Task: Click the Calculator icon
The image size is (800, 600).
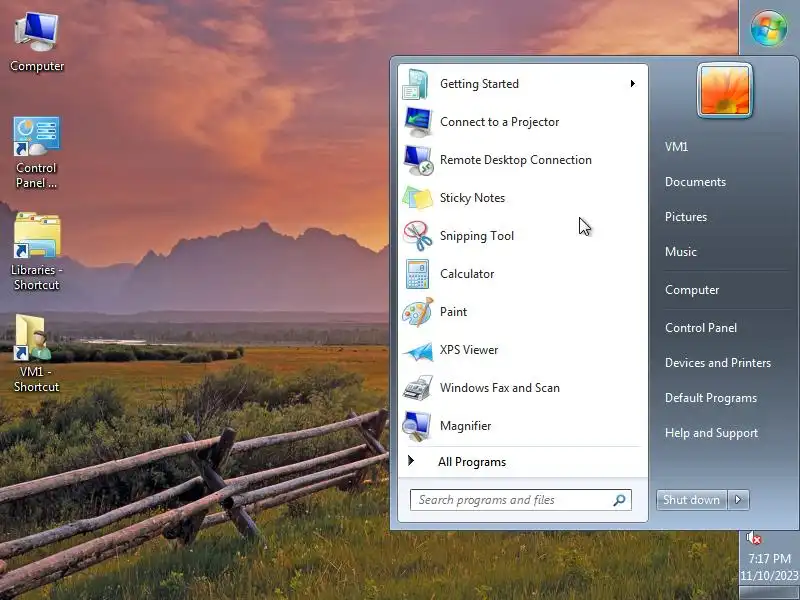Action: 417,274
